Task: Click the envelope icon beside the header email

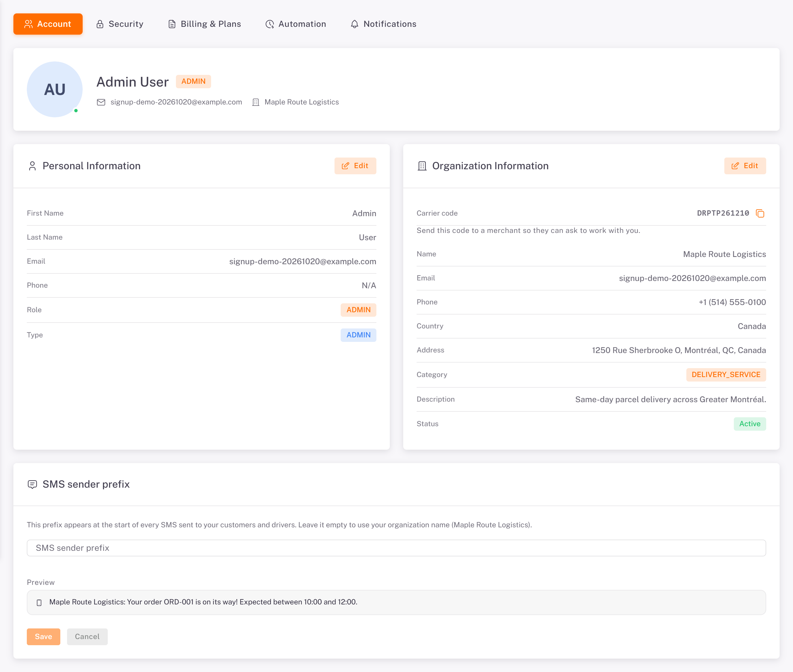Action: point(101,102)
